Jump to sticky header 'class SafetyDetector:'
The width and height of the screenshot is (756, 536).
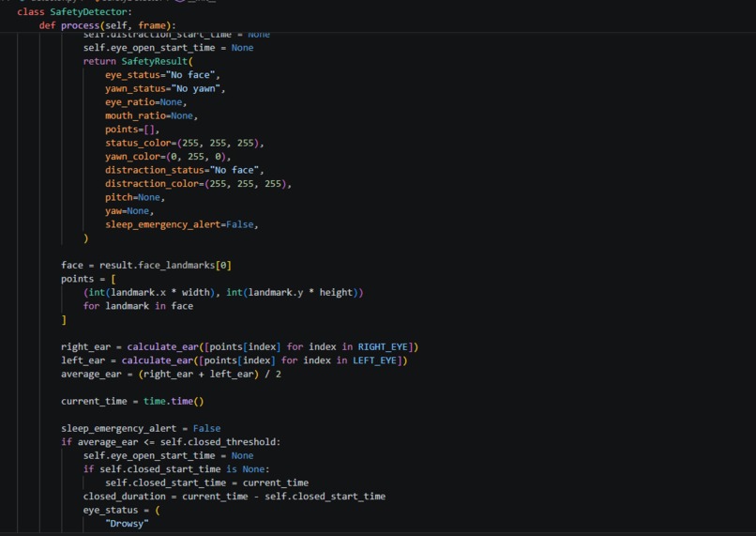74,11
